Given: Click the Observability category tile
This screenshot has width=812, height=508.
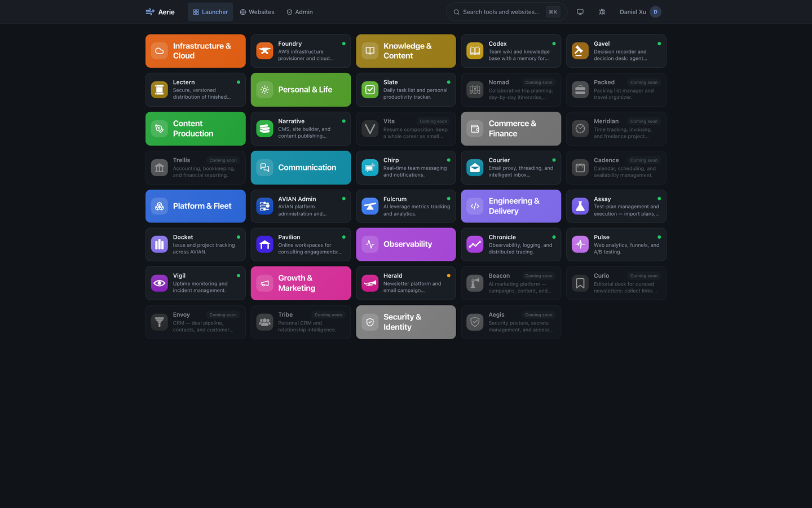Looking at the screenshot, I should [406, 244].
